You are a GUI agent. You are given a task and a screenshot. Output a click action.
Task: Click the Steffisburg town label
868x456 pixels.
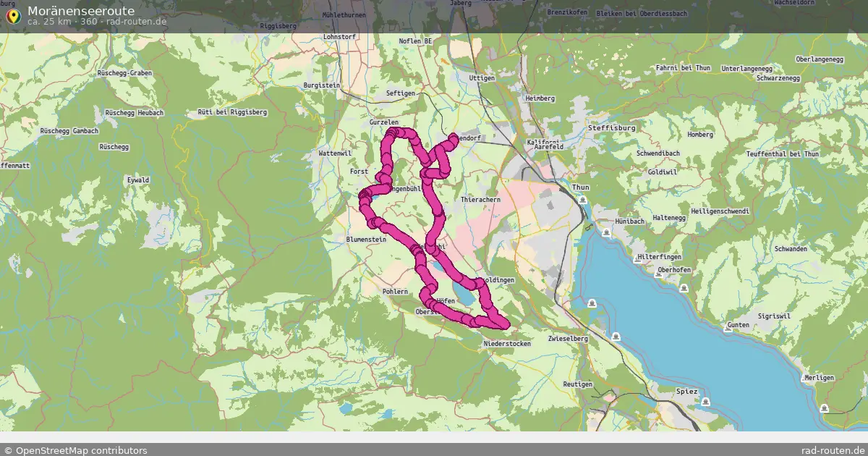(612, 127)
